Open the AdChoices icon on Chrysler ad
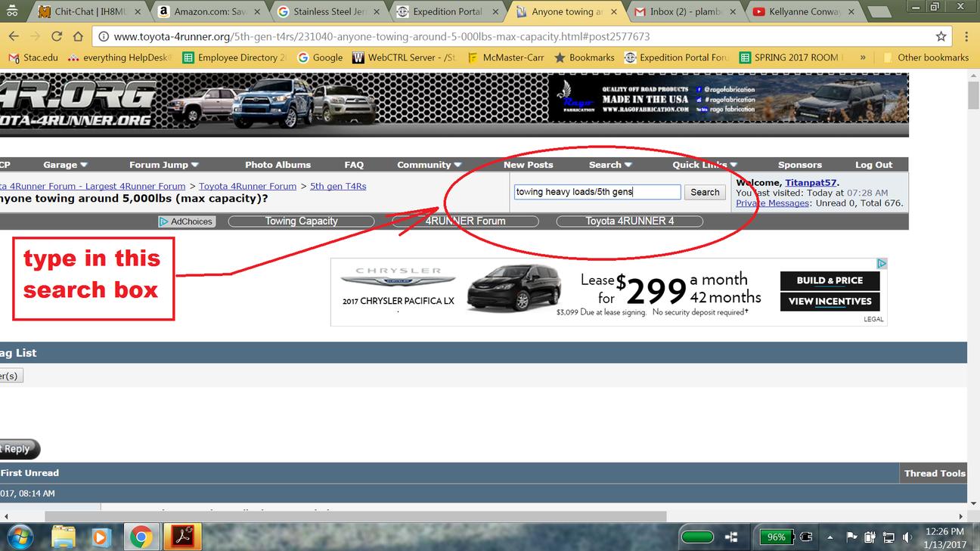The image size is (980, 551). 882,264
